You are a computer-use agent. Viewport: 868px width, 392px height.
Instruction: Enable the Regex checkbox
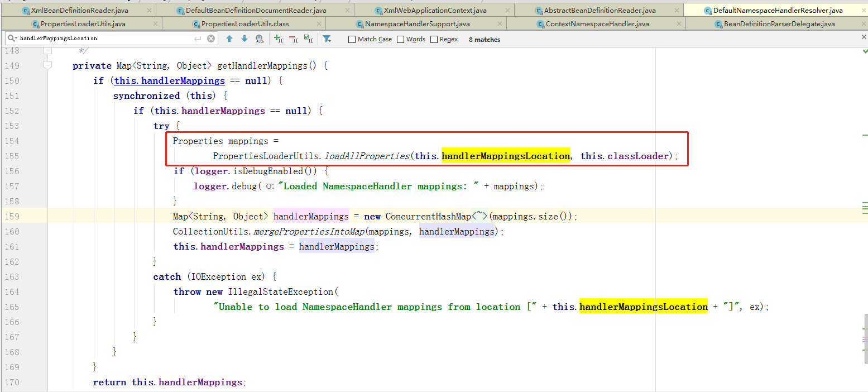point(434,39)
